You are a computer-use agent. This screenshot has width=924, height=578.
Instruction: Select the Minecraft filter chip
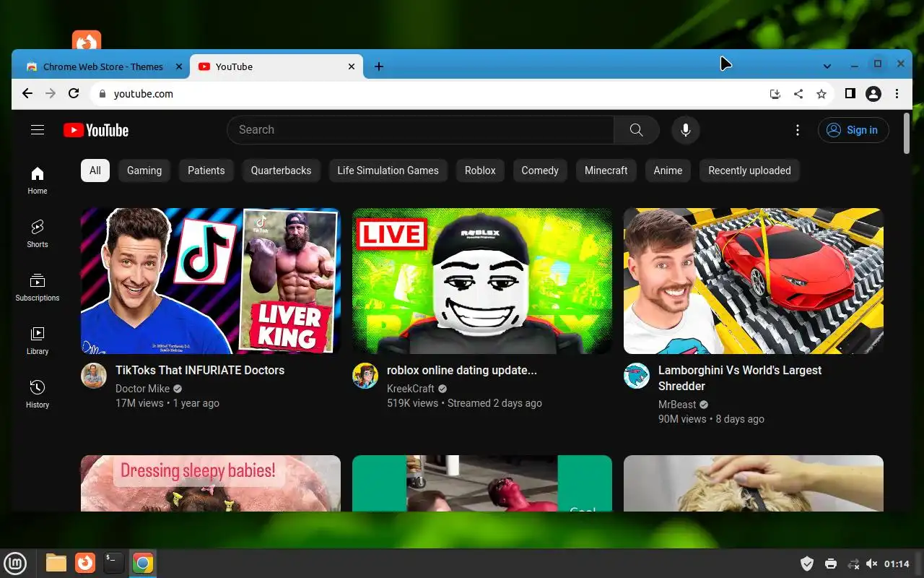pos(606,171)
